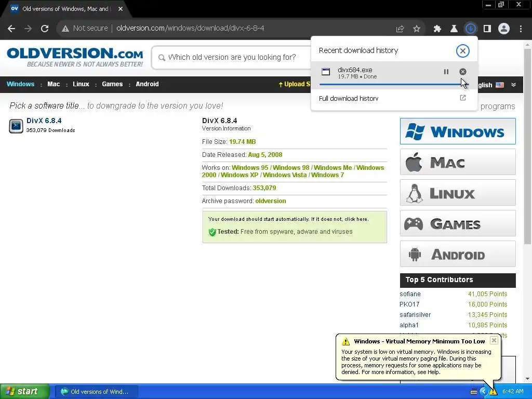Click the divx684.exe file icon

(x=326, y=72)
